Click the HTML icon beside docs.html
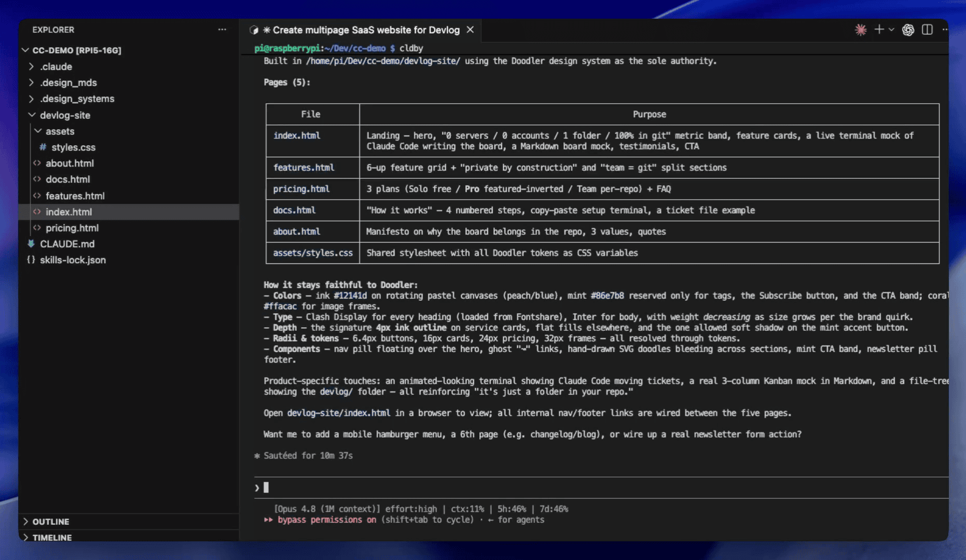 pos(37,179)
